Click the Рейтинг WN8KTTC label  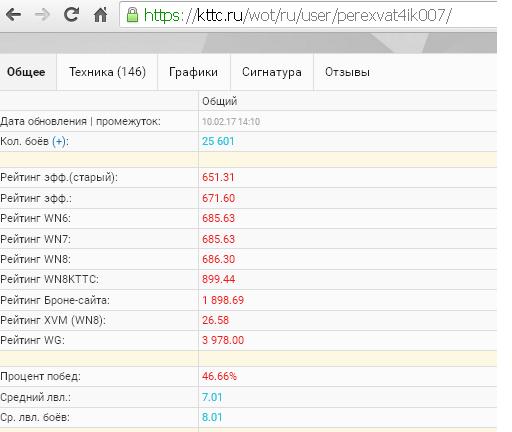[49, 279]
